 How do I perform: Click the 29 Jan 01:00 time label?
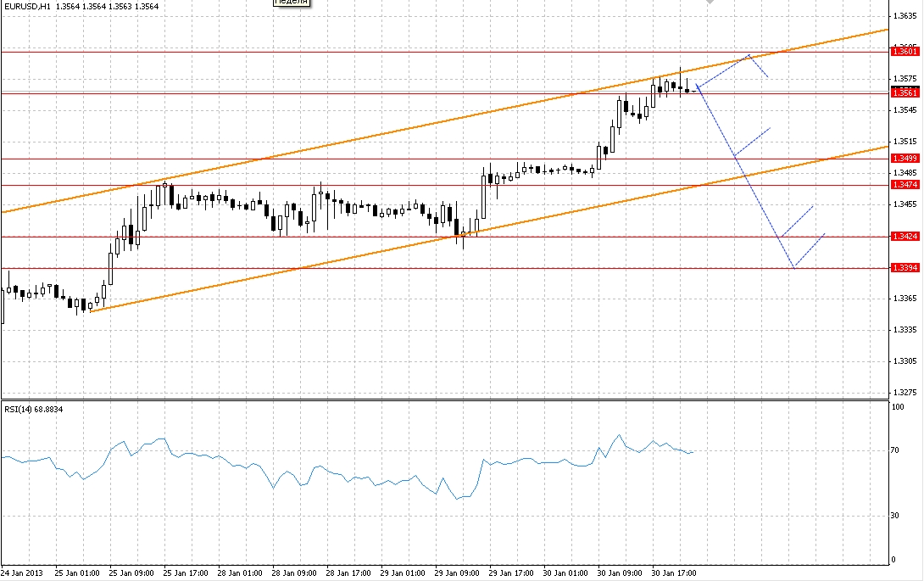[x=402, y=573]
